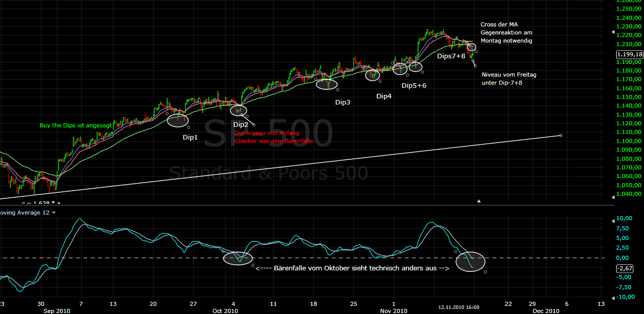The image size is (644, 314).
Task: Click the Oct 2010 month label
Action: pyautogui.click(x=225, y=310)
